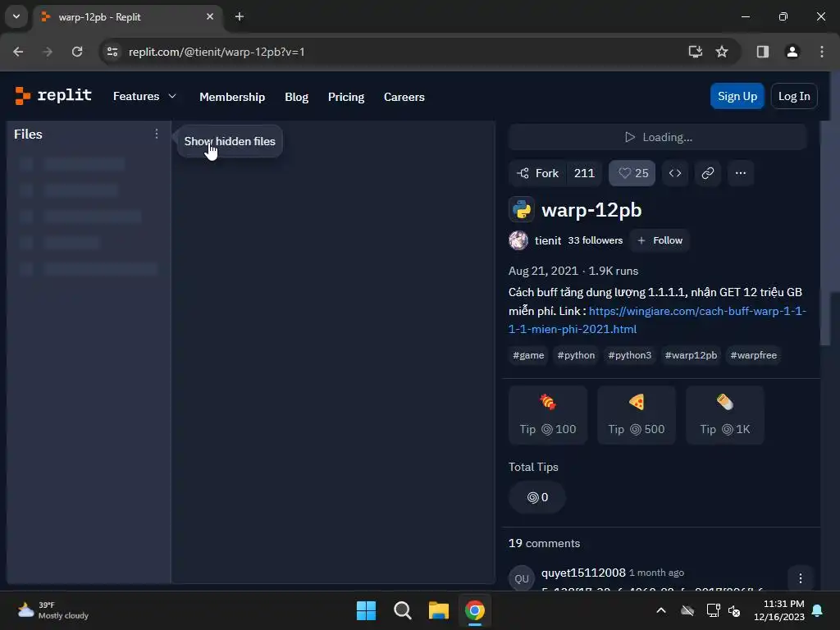The image size is (840, 630).
Task: Click the Chrome taskbar icon
Action: coord(475,610)
